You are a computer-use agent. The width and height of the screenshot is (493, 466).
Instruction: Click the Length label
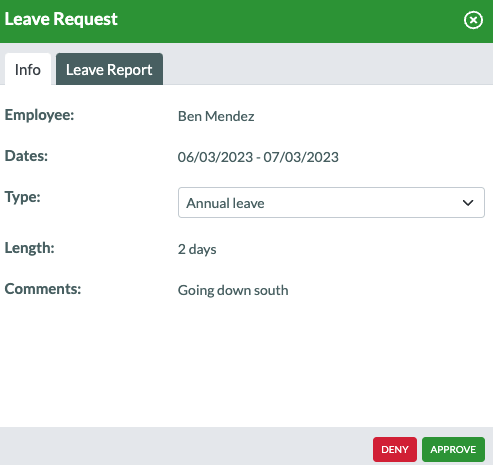[x=30, y=248]
